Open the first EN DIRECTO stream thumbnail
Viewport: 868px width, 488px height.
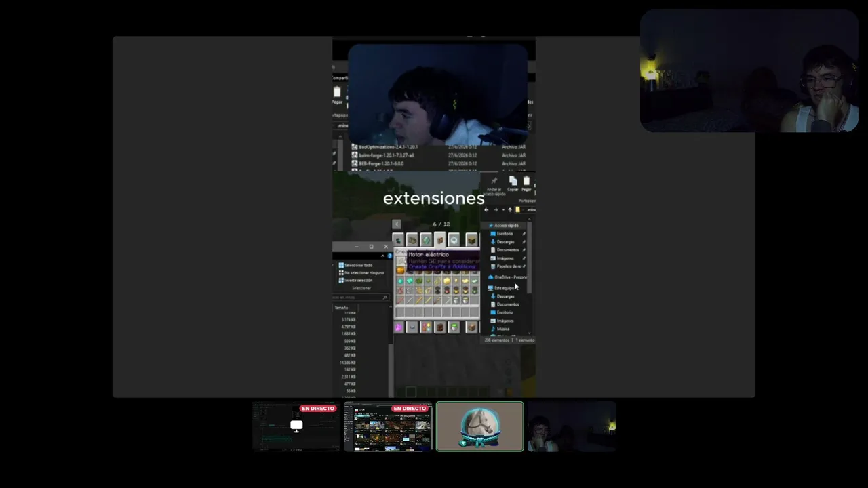point(296,426)
